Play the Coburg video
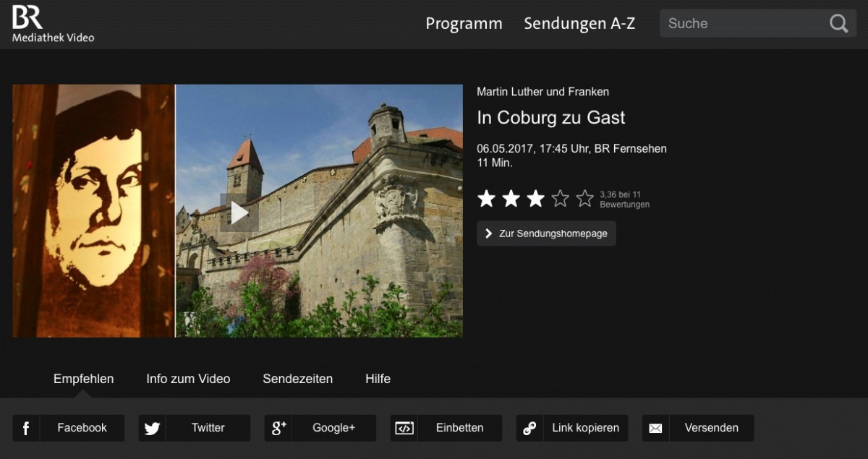The width and height of the screenshot is (868, 459). coord(239,213)
